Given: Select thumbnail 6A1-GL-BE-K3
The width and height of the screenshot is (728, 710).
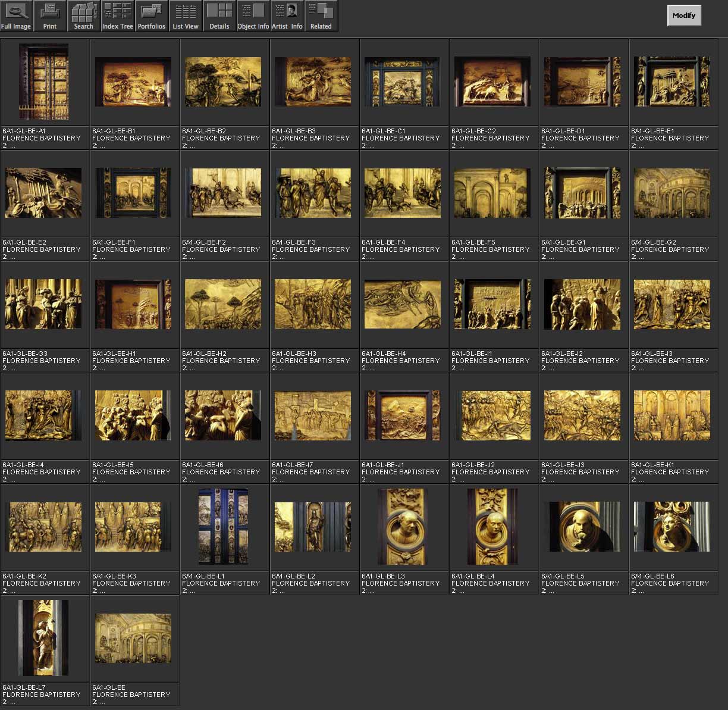Looking at the screenshot, I should click(133, 527).
